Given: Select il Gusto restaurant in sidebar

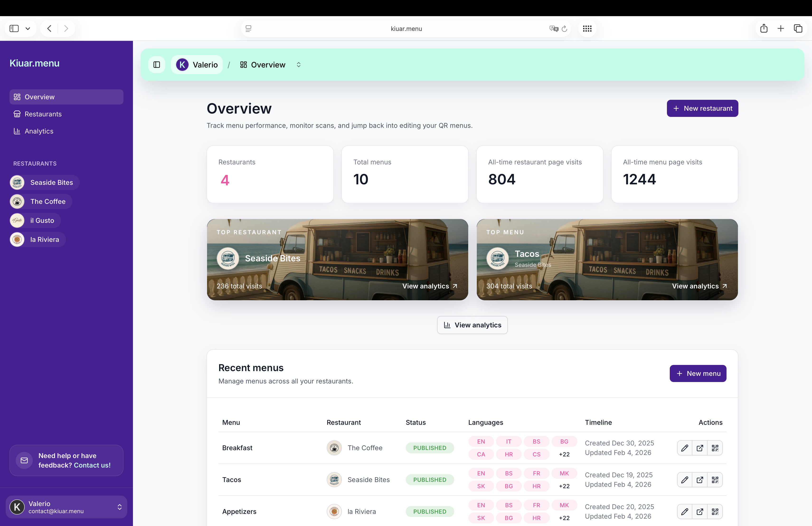Looking at the screenshot, I should (42, 220).
